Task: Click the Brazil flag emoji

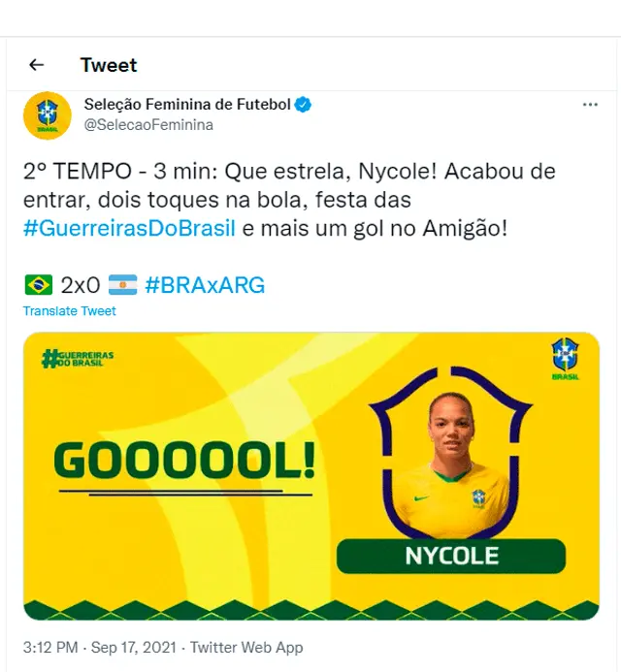Action: coord(38,285)
